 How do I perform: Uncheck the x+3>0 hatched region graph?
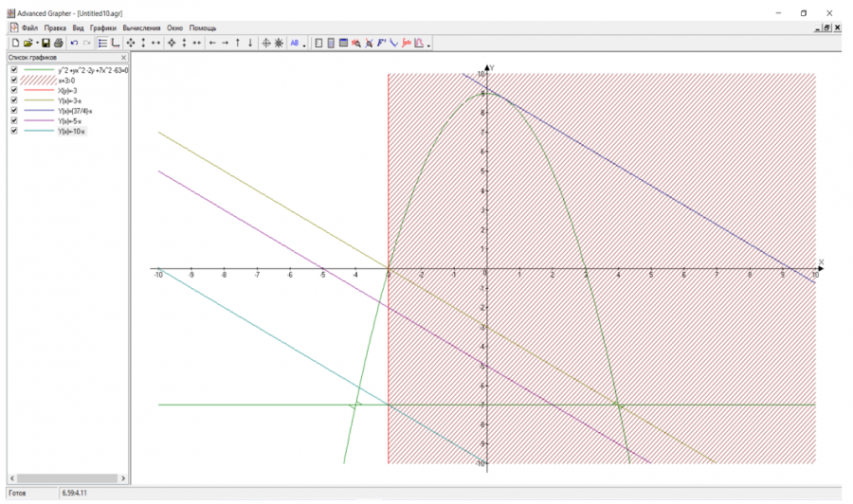click(x=13, y=81)
